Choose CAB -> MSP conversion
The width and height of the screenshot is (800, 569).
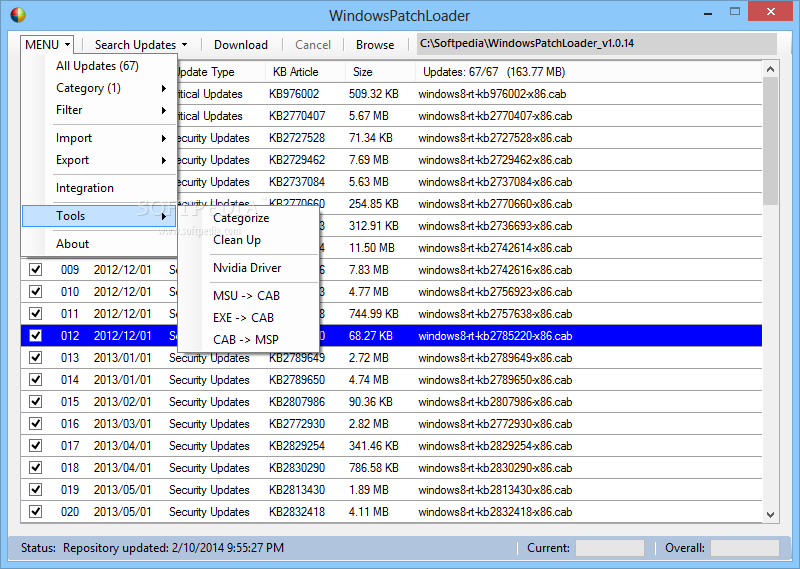coord(246,340)
